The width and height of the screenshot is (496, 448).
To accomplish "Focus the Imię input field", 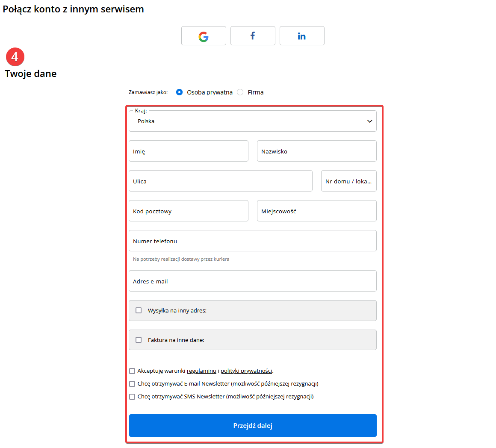I will click(x=188, y=151).
